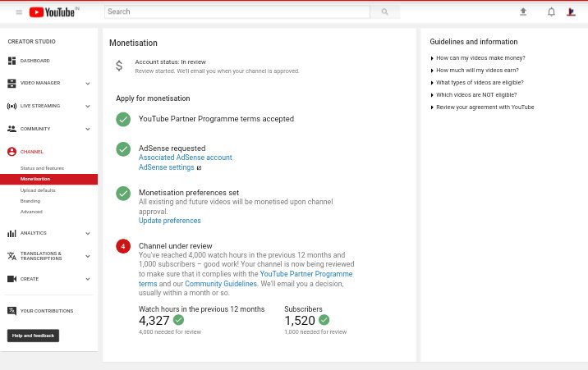Click the YouTube logo
This screenshot has width=588, height=370.
[53, 12]
